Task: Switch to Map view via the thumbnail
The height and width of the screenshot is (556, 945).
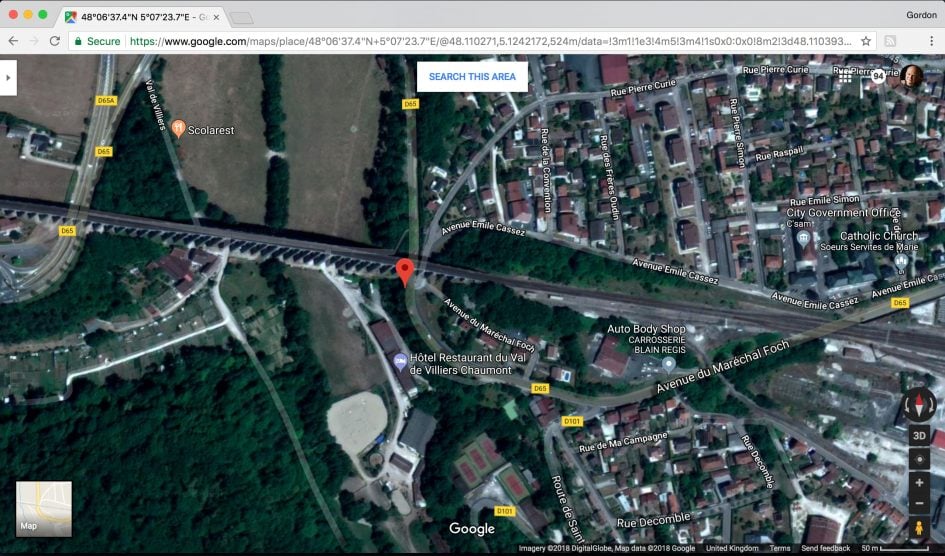Action: coord(44,509)
